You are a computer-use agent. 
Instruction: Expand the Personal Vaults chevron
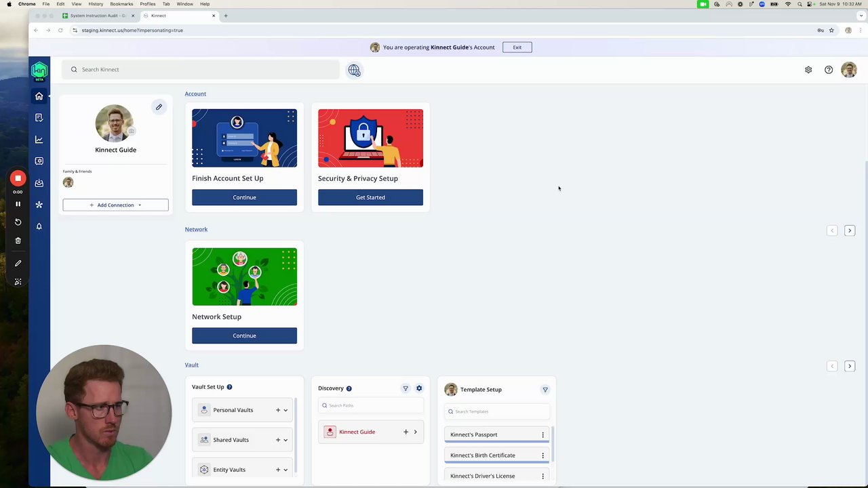(285, 410)
